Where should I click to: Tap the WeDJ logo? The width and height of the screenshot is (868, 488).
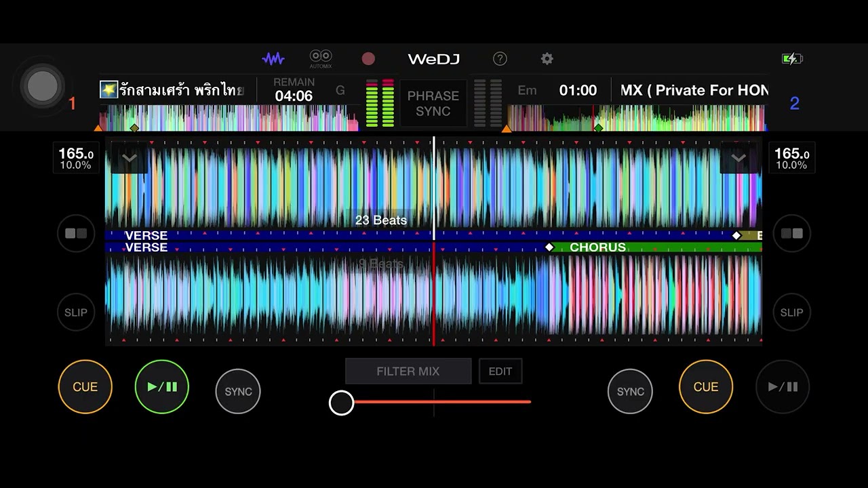pos(434,59)
